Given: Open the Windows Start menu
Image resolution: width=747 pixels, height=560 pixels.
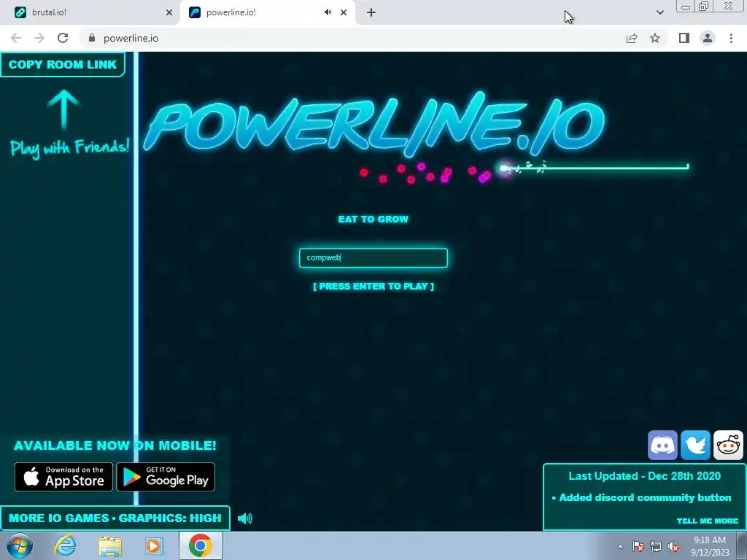Looking at the screenshot, I should 20,545.
